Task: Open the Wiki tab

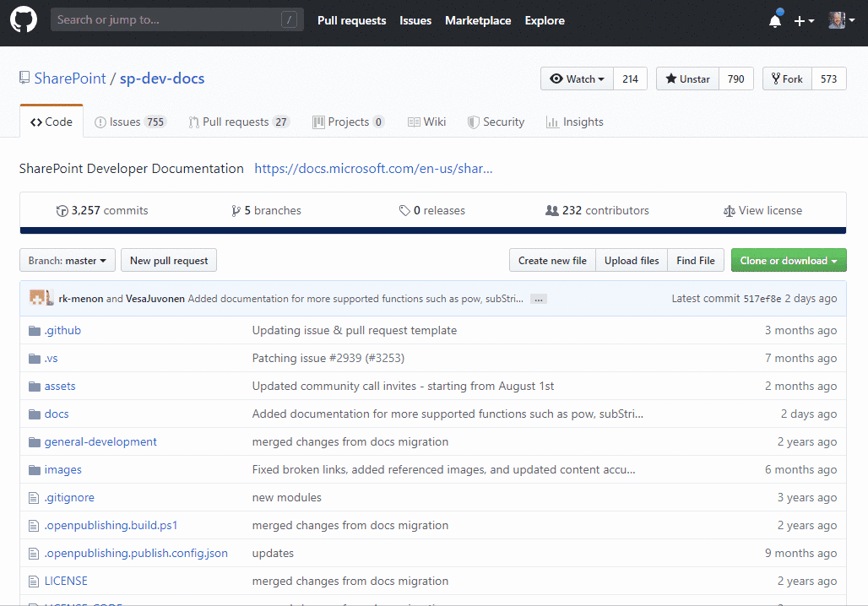Action: pos(426,122)
